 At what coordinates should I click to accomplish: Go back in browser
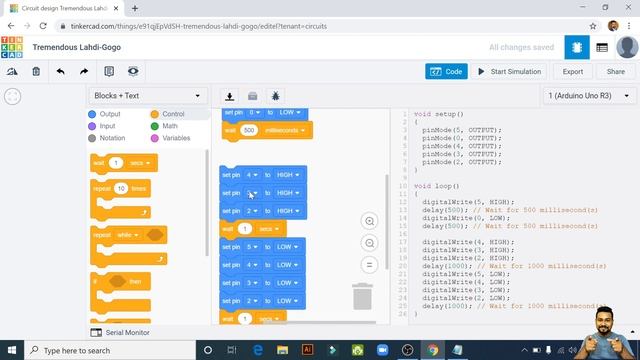pos(11,26)
